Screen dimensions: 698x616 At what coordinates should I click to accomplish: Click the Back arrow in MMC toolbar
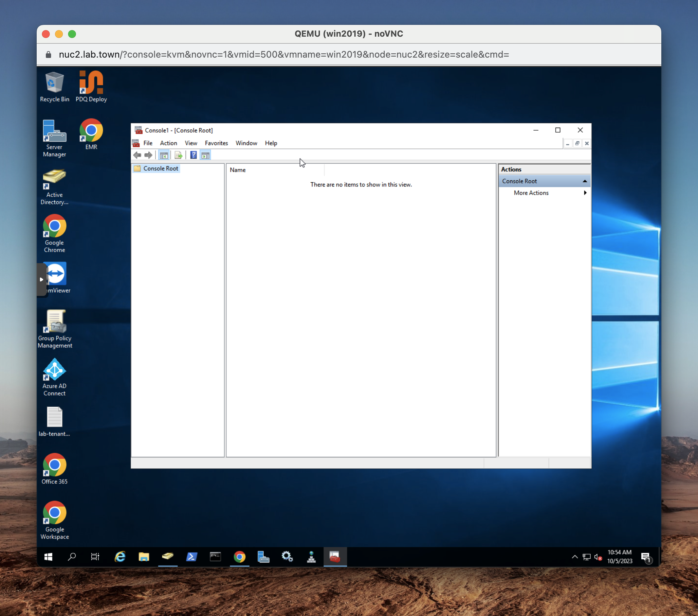pyautogui.click(x=137, y=155)
